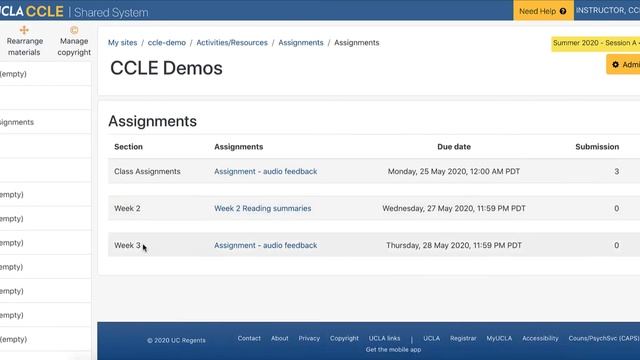Open Week 3 row's audio feedback assignment

pyautogui.click(x=266, y=245)
